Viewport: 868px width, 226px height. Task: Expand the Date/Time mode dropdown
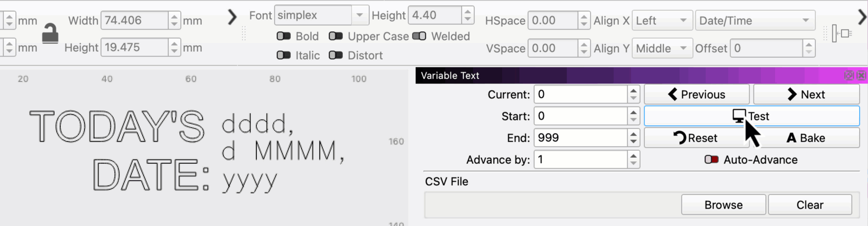755,20
